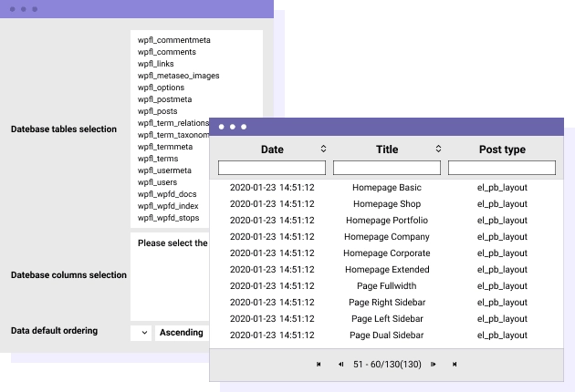This screenshot has width=575, height=392.
Task: Click the Homepage Portfolio title cell
Action: pyautogui.click(x=387, y=221)
